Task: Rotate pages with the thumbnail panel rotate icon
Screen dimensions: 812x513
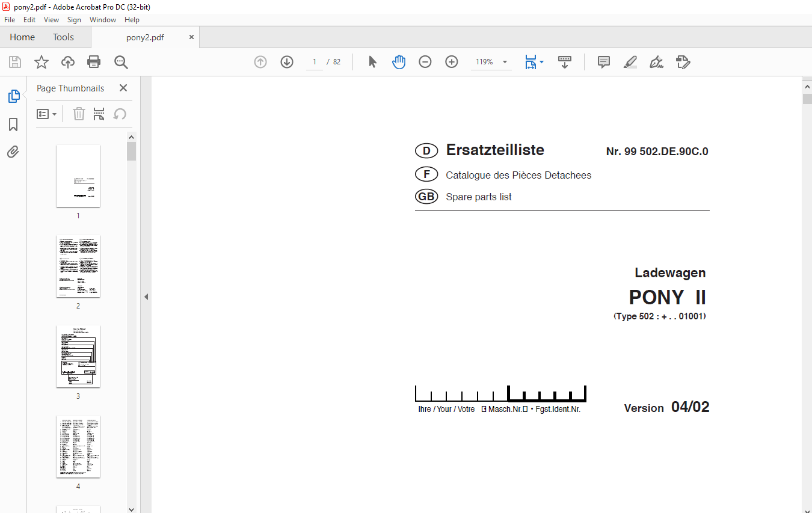Action: tap(120, 114)
